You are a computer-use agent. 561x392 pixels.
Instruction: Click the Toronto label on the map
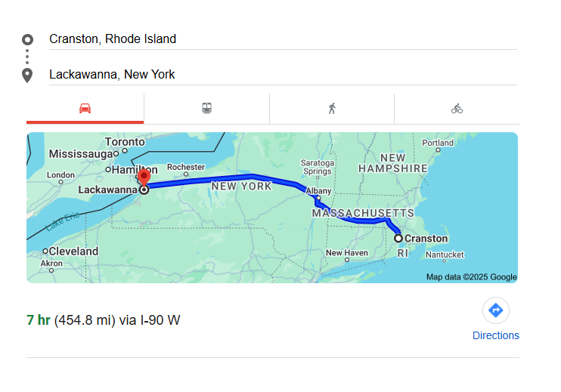124,142
